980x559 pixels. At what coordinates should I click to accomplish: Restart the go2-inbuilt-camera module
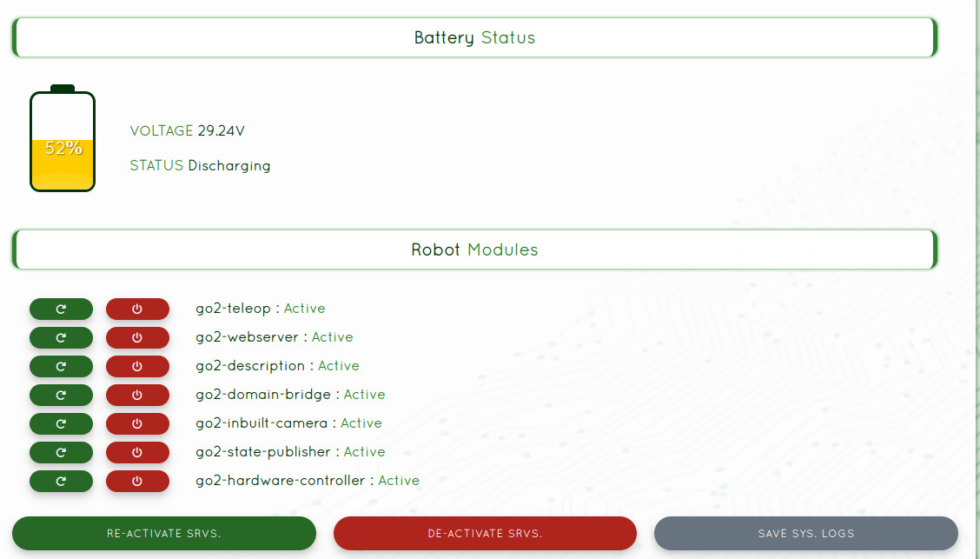(x=61, y=423)
